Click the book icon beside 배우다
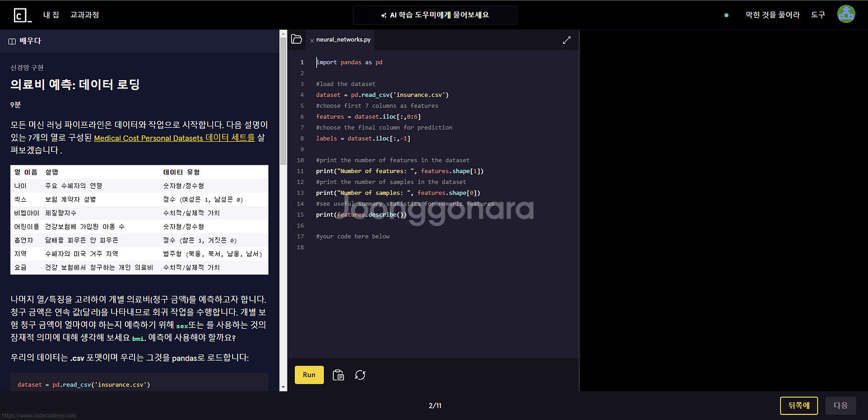868x420 pixels. point(12,41)
